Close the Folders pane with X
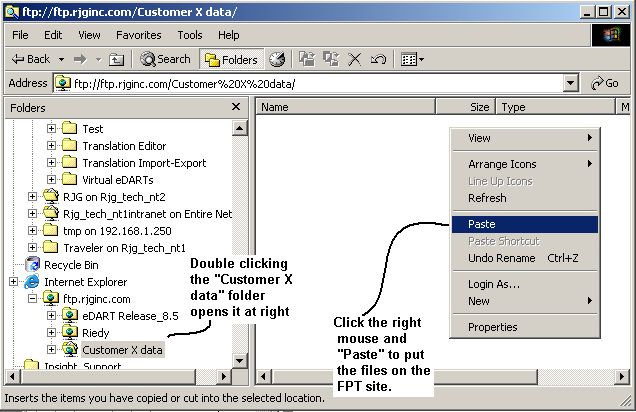 point(236,107)
